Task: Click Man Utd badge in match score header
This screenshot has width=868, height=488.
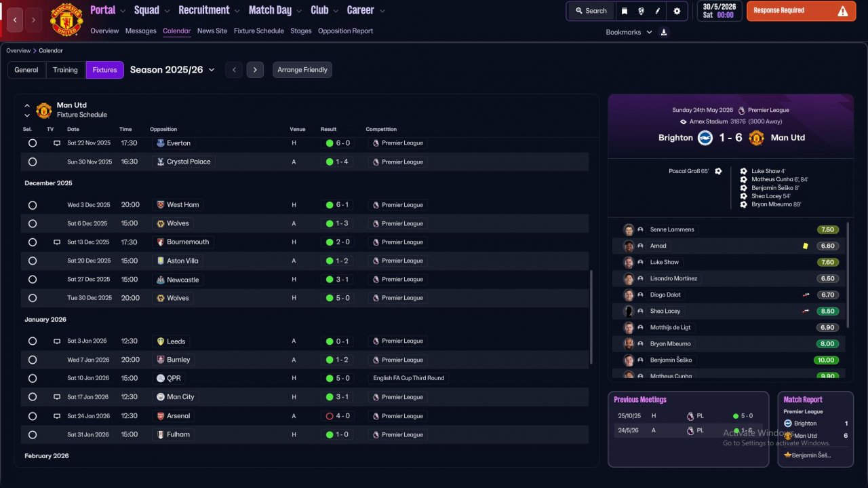Action: point(756,138)
